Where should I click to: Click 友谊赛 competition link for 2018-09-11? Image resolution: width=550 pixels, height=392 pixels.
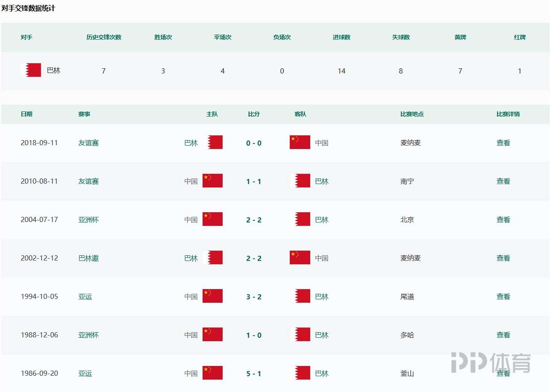pos(88,143)
